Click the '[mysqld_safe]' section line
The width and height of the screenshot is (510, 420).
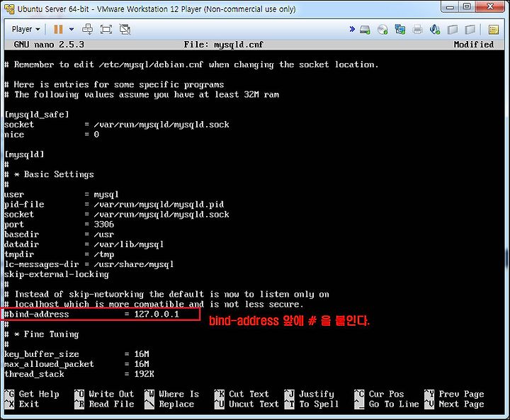37,115
